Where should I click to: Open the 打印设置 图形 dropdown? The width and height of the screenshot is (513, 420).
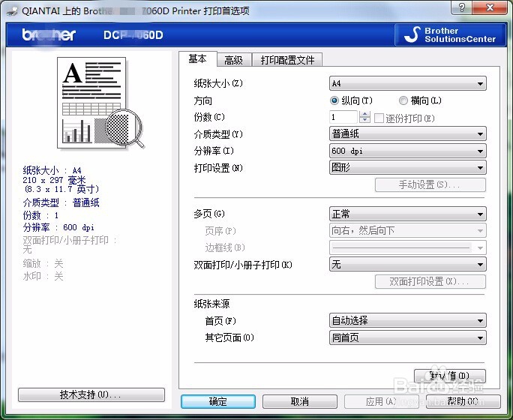pos(408,167)
